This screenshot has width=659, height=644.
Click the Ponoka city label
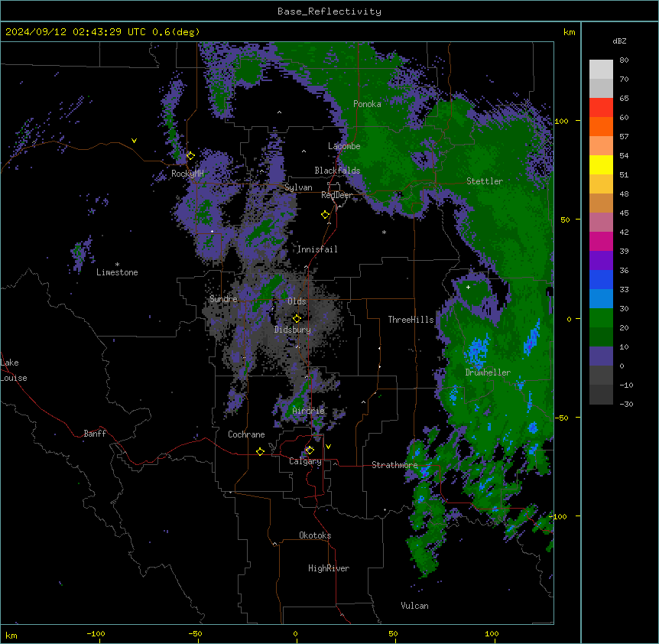(x=367, y=104)
